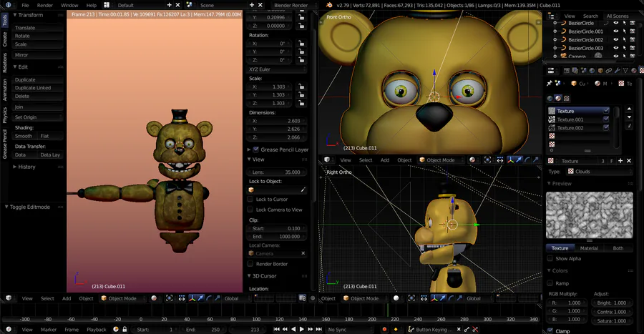Click translate manipulator arrow in Right Ortho header
The width and height of the screenshot is (644, 334).
[x=443, y=298]
